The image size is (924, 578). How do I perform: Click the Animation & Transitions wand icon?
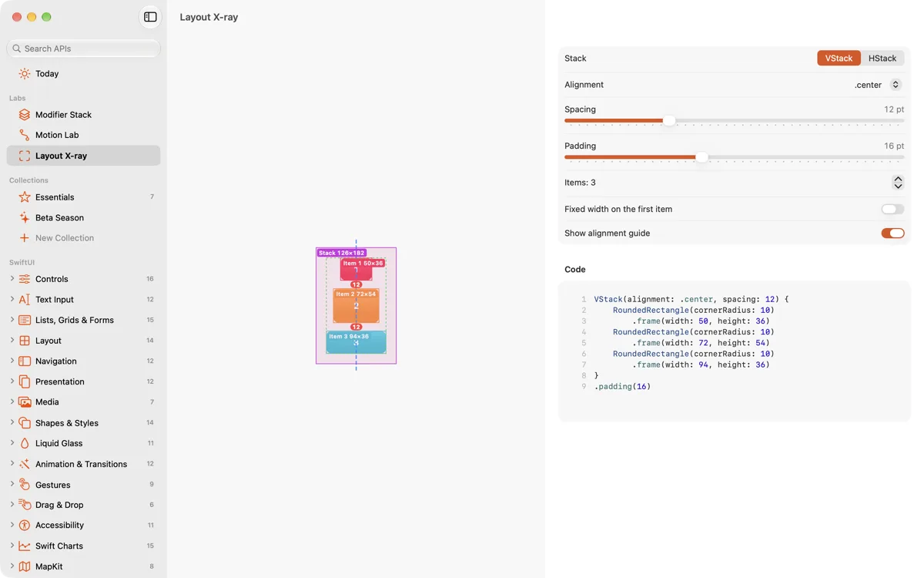point(25,464)
